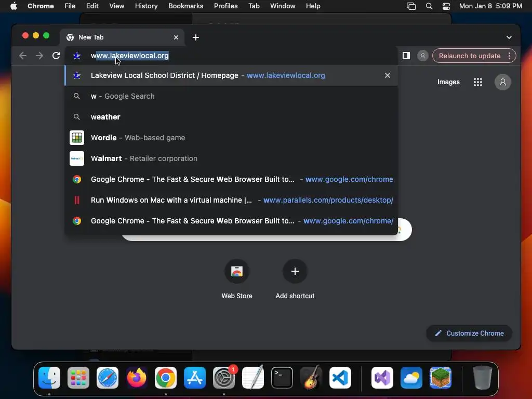Image resolution: width=532 pixels, height=399 pixels.
Task: Open the History menu
Action: click(146, 6)
